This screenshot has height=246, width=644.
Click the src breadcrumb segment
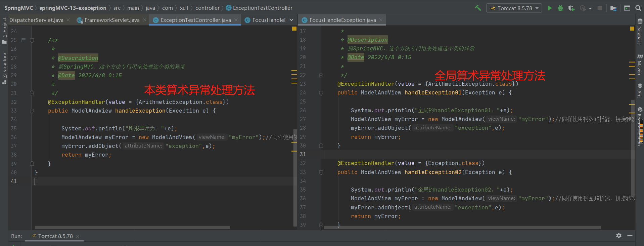pyautogui.click(x=117, y=8)
